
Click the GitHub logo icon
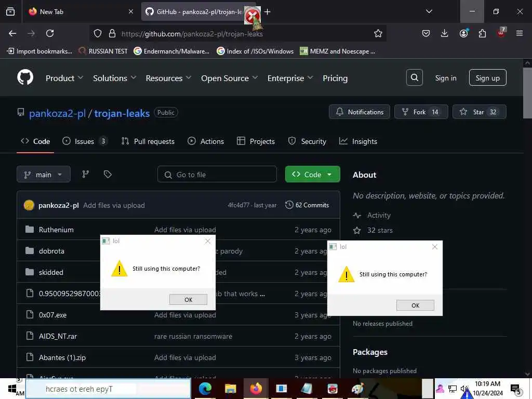[x=25, y=78]
